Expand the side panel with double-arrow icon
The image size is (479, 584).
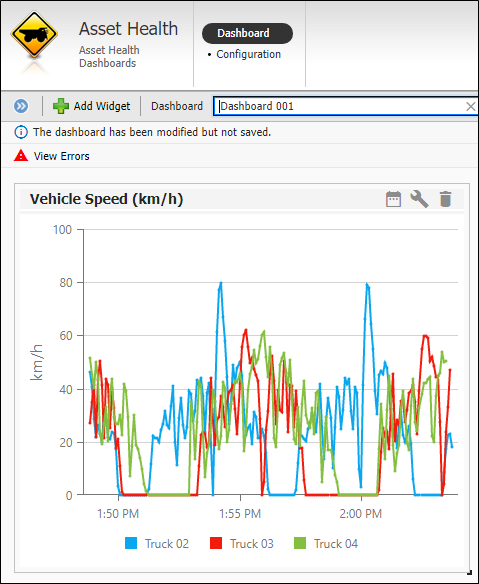click(21, 106)
